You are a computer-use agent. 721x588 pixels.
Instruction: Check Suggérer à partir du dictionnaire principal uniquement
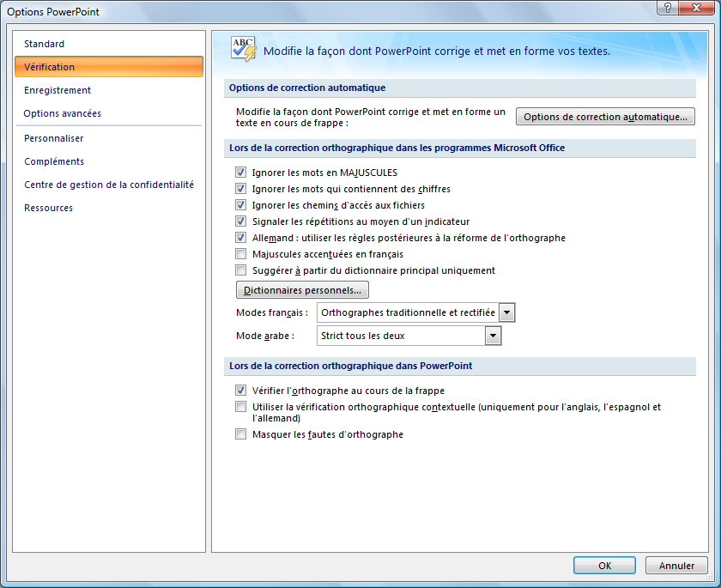240,270
